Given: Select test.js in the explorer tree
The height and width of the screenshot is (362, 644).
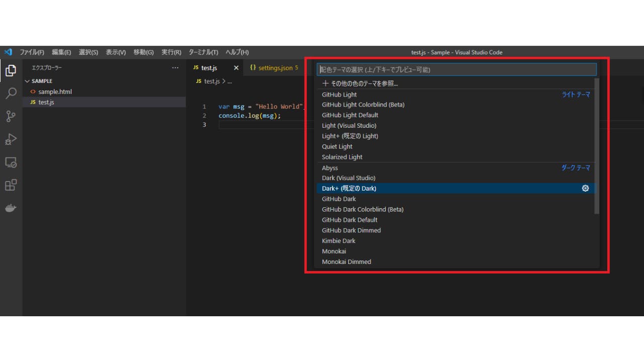Looking at the screenshot, I should coord(104,102).
